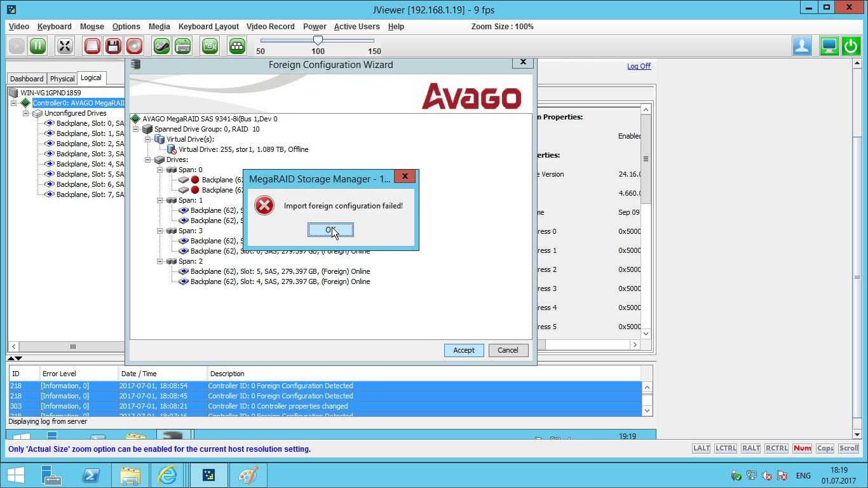Click the floppy disk media icon

(x=113, y=46)
